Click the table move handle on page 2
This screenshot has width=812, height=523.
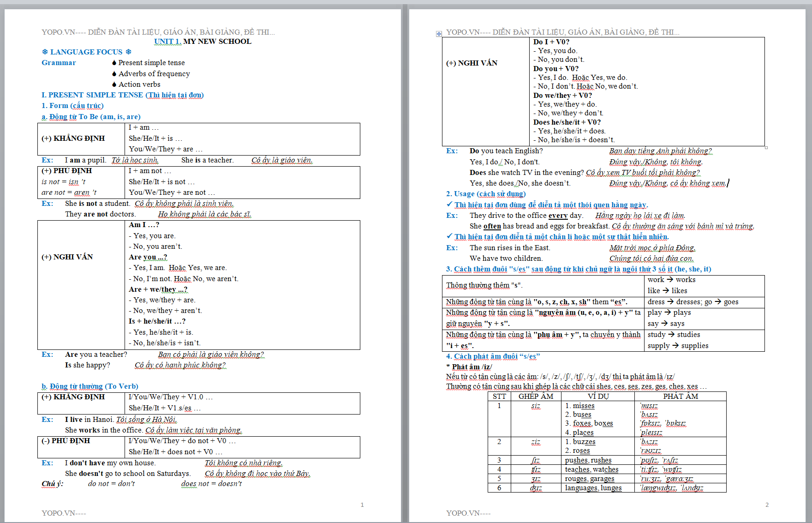click(x=439, y=34)
